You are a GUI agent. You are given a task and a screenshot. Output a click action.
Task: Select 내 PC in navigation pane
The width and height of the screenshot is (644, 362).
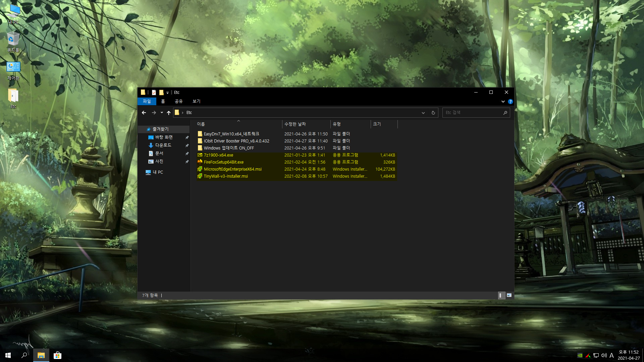tap(158, 172)
